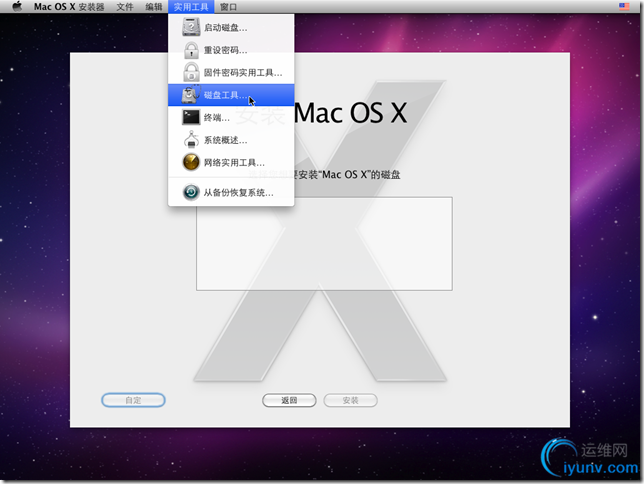The width and height of the screenshot is (644, 484).
Task: Click the Startup Disk (启动磁盘) drive icon
Action: [191, 27]
